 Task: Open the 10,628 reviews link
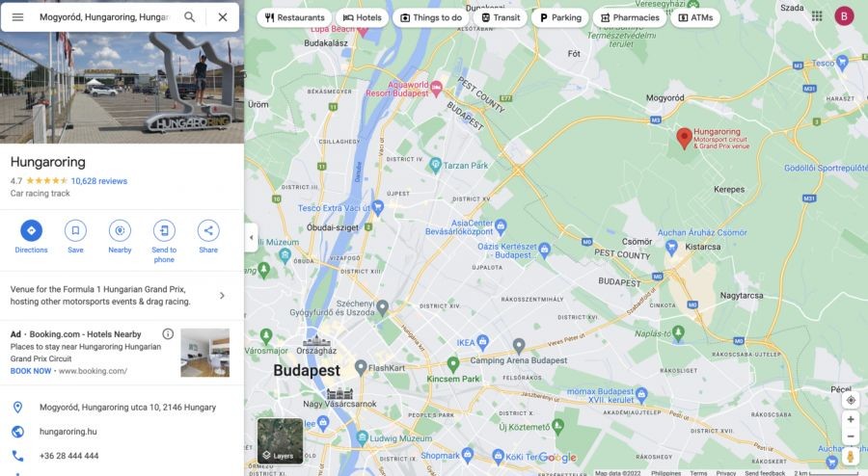99,181
